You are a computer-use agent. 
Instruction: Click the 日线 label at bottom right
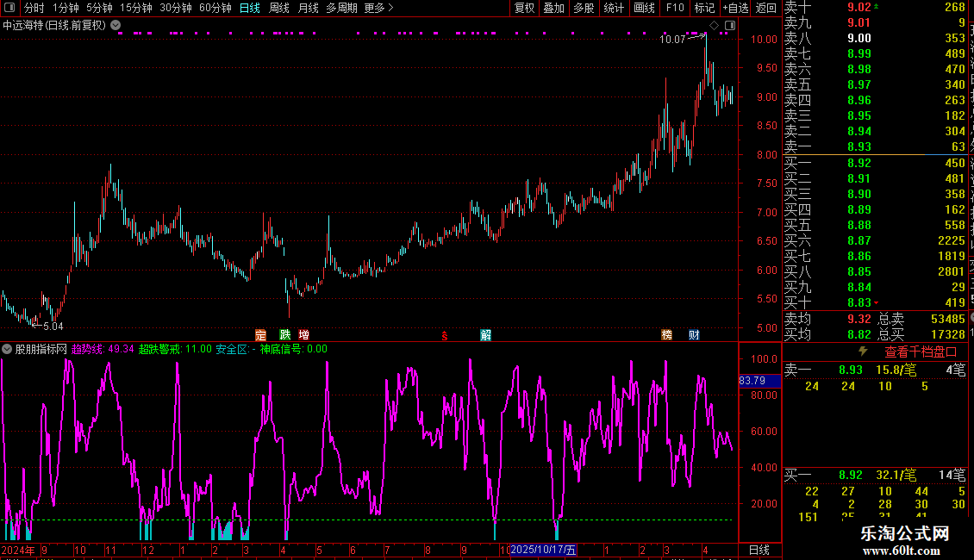tap(759, 550)
